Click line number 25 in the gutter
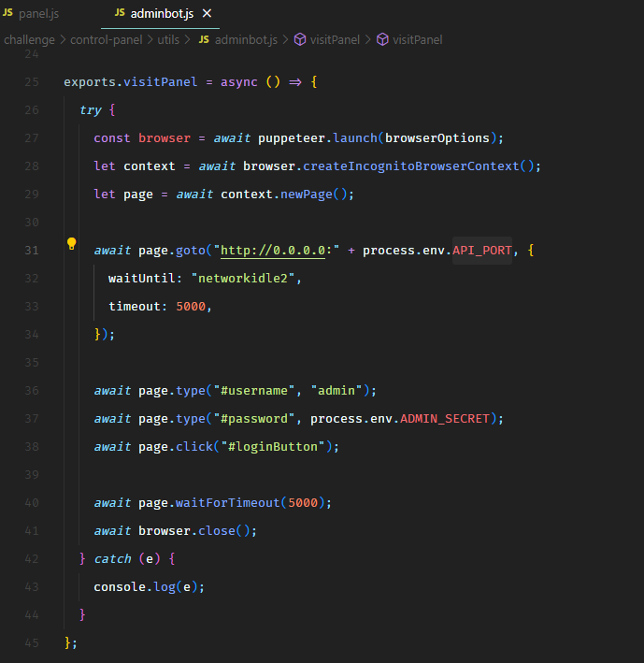This screenshot has height=663, width=644. point(32,82)
